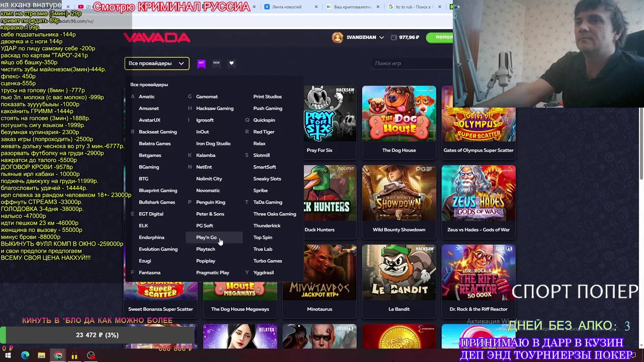Click the VAVADA logo
The image size is (644, 362).
[x=157, y=38]
